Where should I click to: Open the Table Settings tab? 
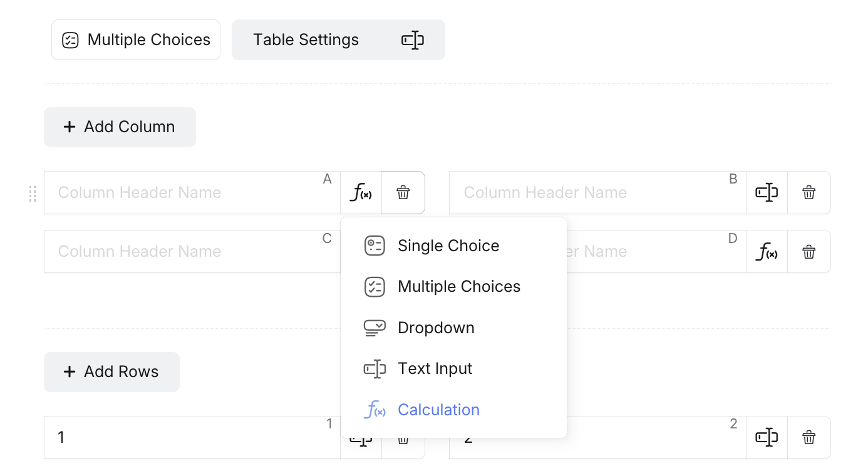338,40
